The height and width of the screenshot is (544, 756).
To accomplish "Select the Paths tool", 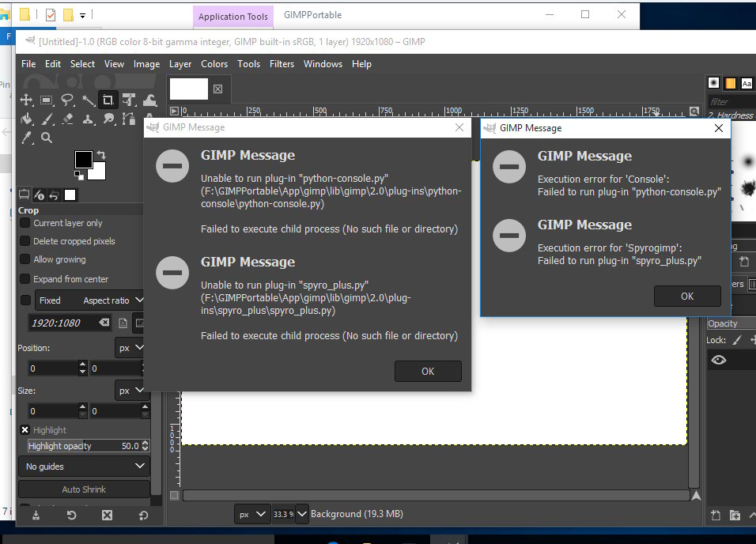I will point(129,119).
